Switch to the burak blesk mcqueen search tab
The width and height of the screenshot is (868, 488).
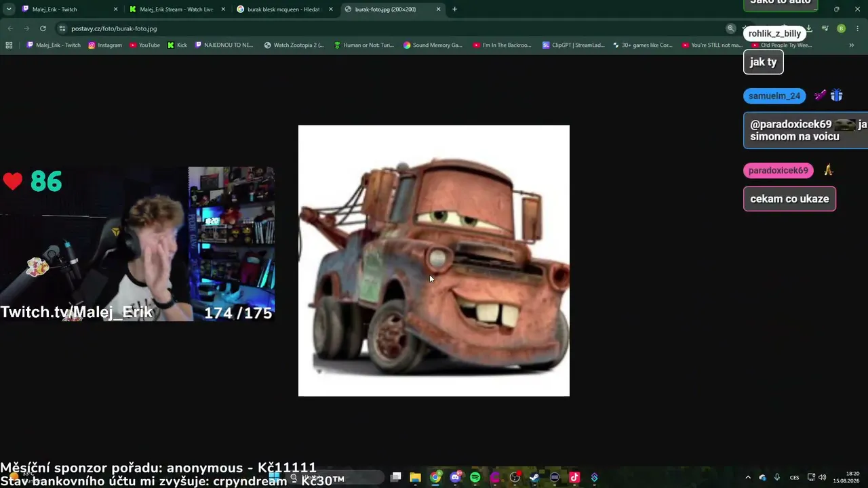click(285, 9)
